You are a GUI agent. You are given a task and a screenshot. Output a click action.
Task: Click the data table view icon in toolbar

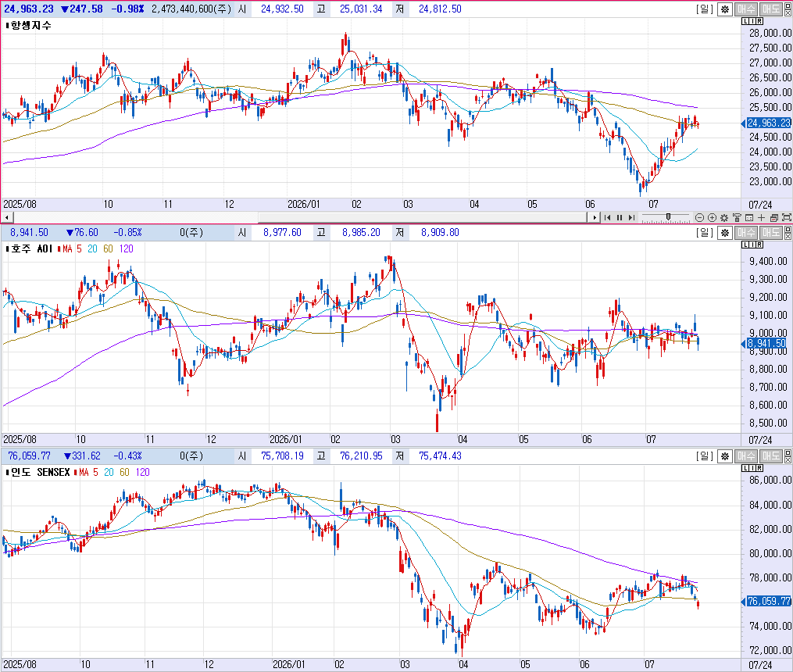(x=749, y=217)
